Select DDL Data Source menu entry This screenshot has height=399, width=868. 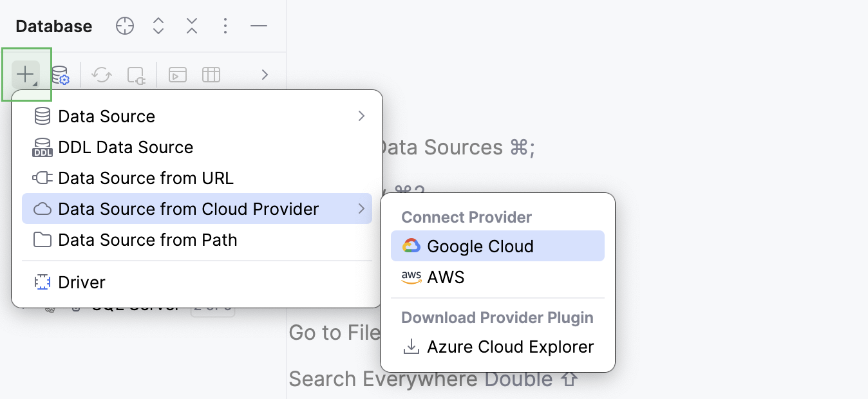pyautogui.click(x=126, y=147)
